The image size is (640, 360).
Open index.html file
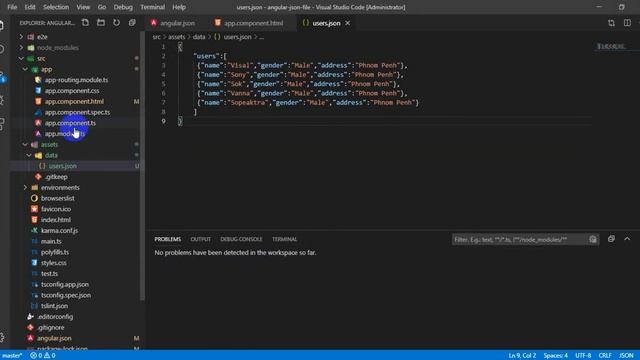pos(56,220)
